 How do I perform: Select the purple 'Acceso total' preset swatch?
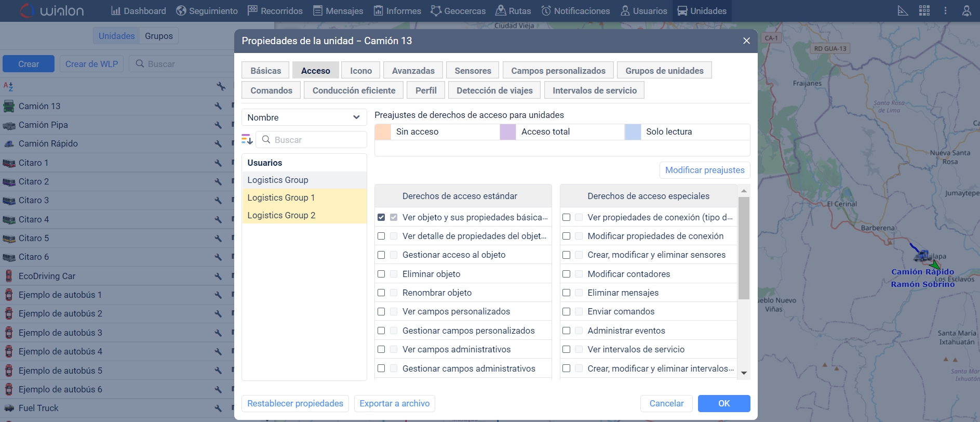[507, 132]
